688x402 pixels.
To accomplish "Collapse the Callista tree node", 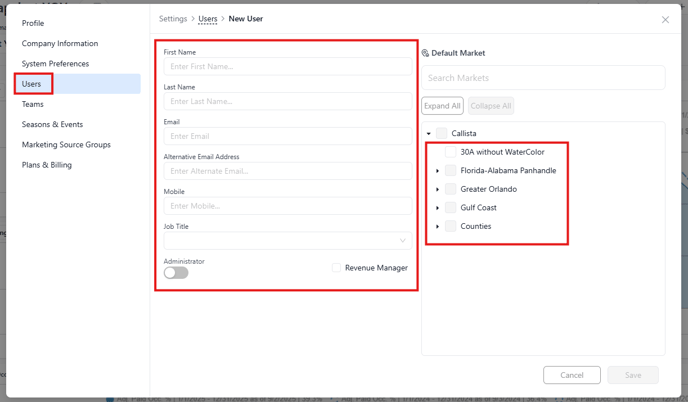I will pyautogui.click(x=429, y=133).
